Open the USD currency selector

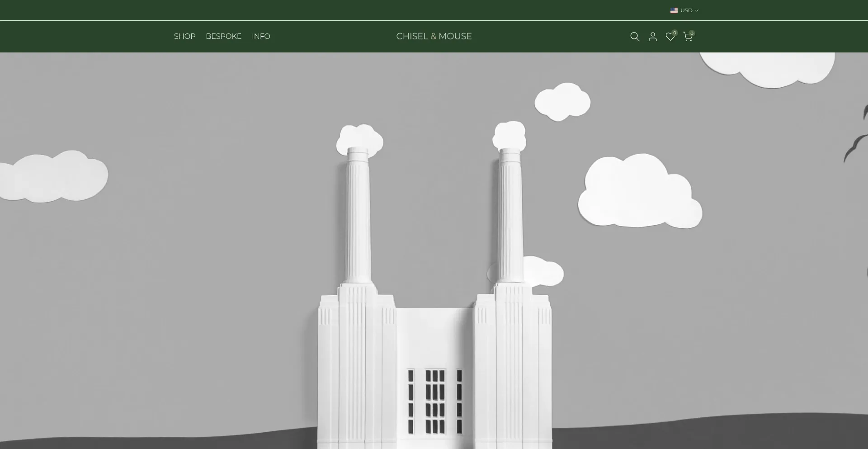point(686,10)
